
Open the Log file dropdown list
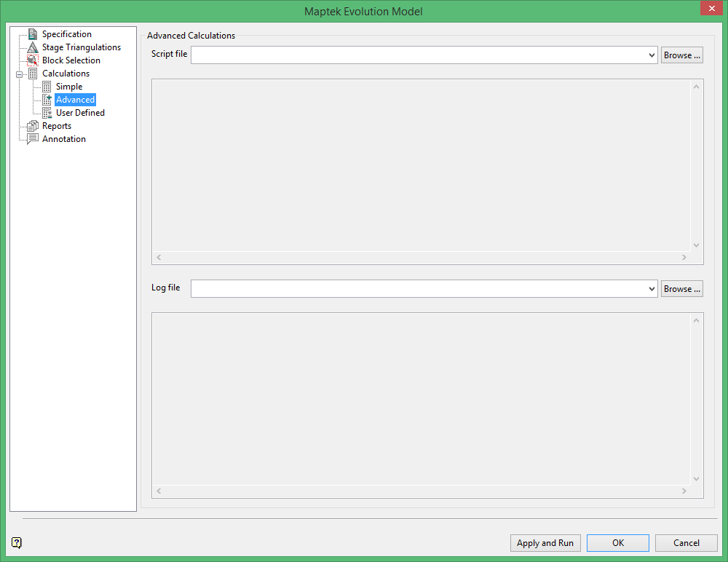(x=652, y=288)
